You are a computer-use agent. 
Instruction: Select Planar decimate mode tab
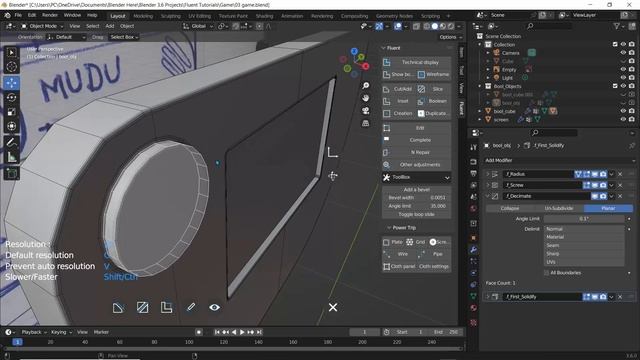point(608,208)
